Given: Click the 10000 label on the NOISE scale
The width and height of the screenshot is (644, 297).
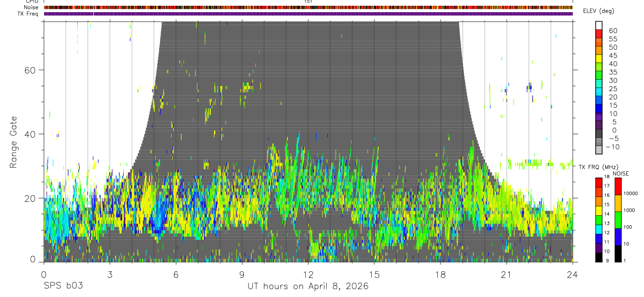Looking at the screenshot, I should tap(630, 193).
